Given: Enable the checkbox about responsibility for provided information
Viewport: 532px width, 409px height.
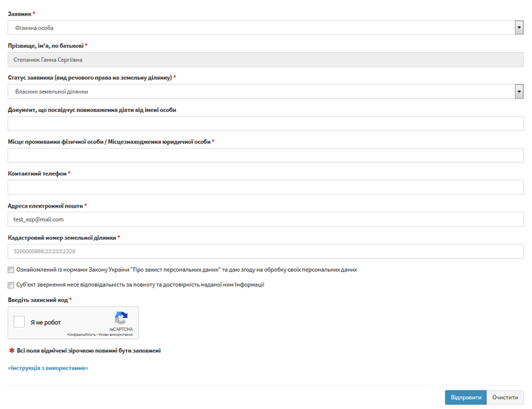Looking at the screenshot, I should click(x=11, y=285).
